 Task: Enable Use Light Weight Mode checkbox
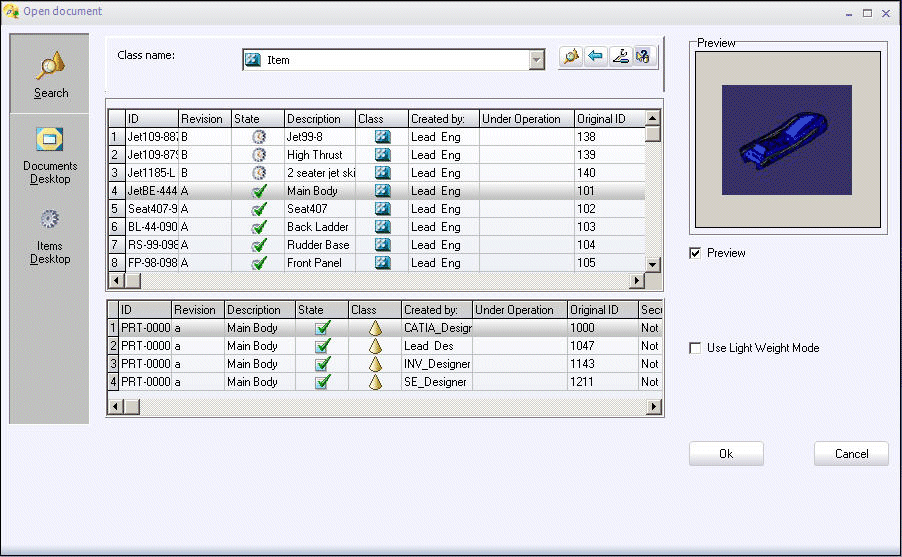click(695, 348)
